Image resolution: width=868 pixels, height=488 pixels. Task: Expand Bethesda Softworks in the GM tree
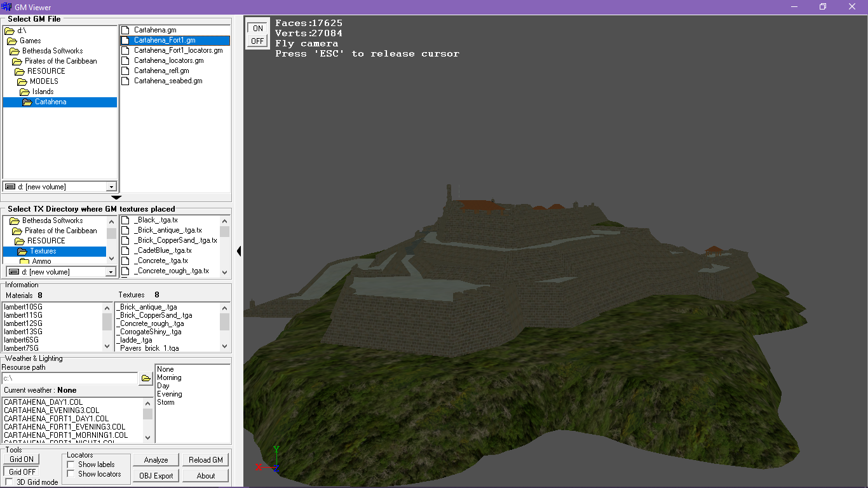point(53,51)
